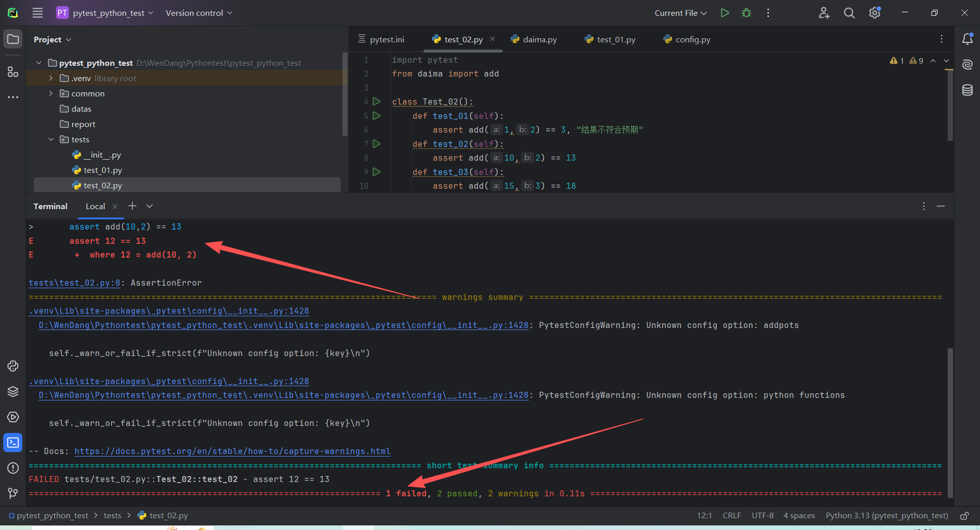Toggle the Terminal tool window icon
This screenshot has height=530, width=980.
click(13, 442)
